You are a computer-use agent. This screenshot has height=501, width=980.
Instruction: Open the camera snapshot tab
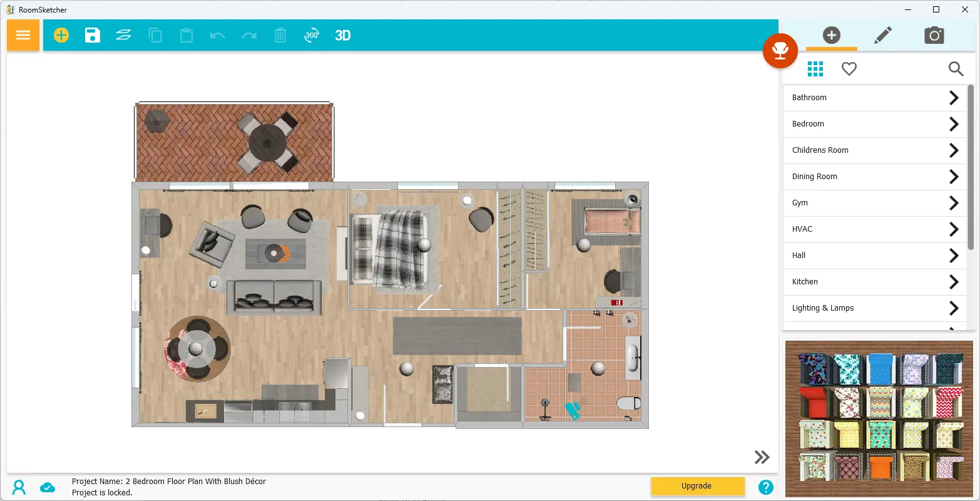click(x=934, y=35)
